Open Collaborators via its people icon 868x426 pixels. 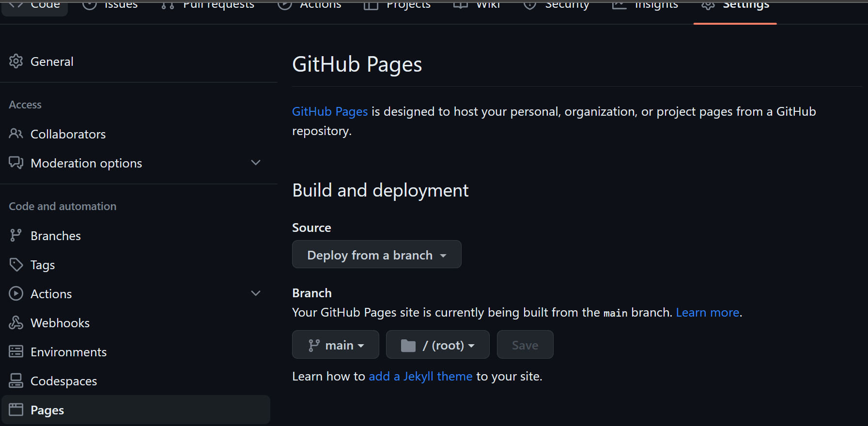pyautogui.click(x=16, y=134)
